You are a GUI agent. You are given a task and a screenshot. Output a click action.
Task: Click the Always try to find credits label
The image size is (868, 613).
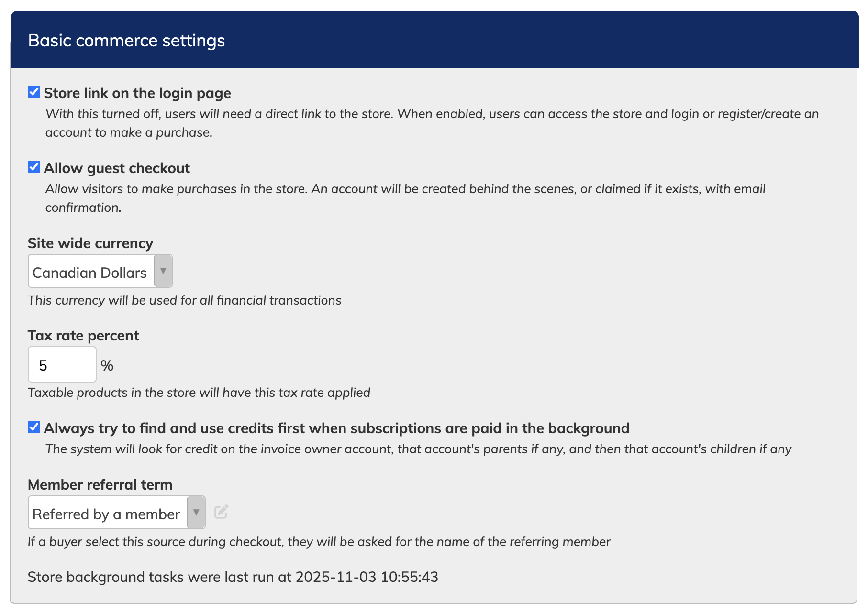(x=336, y=428)
